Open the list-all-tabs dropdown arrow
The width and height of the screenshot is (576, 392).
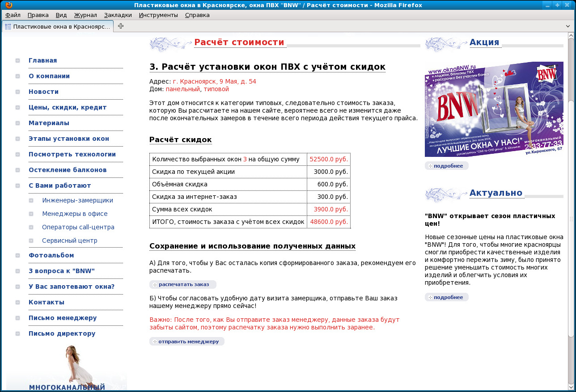coord(568,26)
